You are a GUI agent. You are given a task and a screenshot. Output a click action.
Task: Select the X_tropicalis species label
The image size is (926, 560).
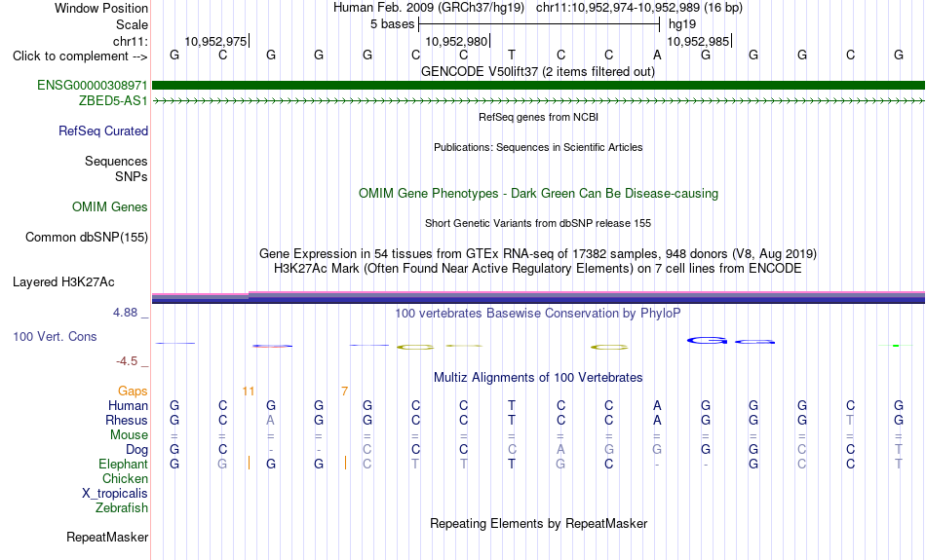coord(115,494)
